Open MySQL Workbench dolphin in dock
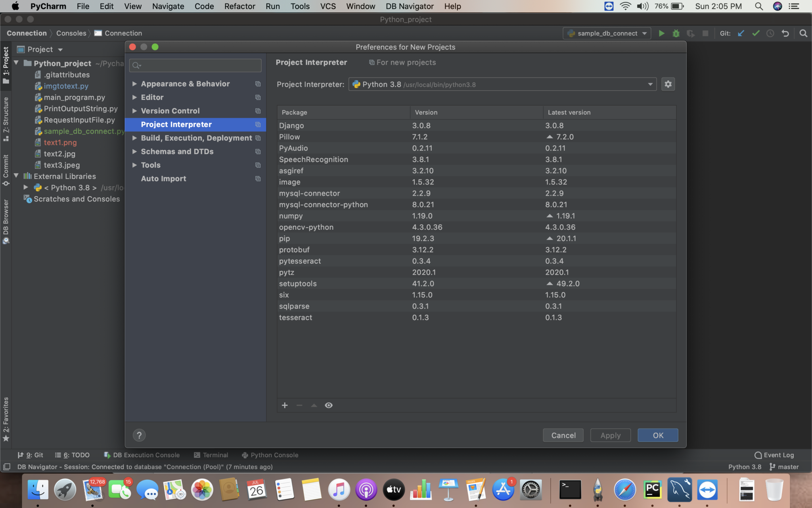Image resolution: width=812 pixels, height=508 pixels. [x=680, y=490]
